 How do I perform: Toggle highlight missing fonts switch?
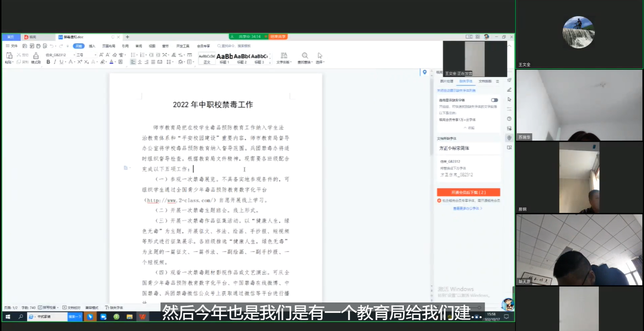[494, 100]
